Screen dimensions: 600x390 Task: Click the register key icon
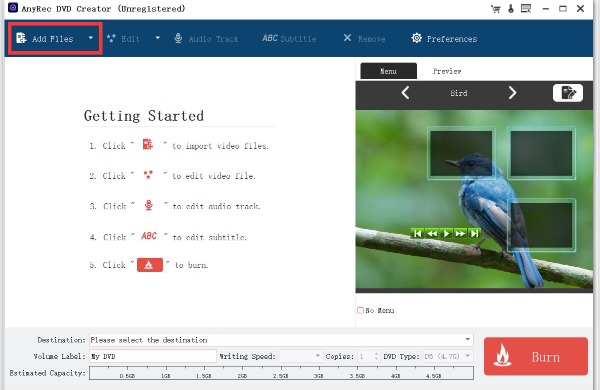[511, 8]
